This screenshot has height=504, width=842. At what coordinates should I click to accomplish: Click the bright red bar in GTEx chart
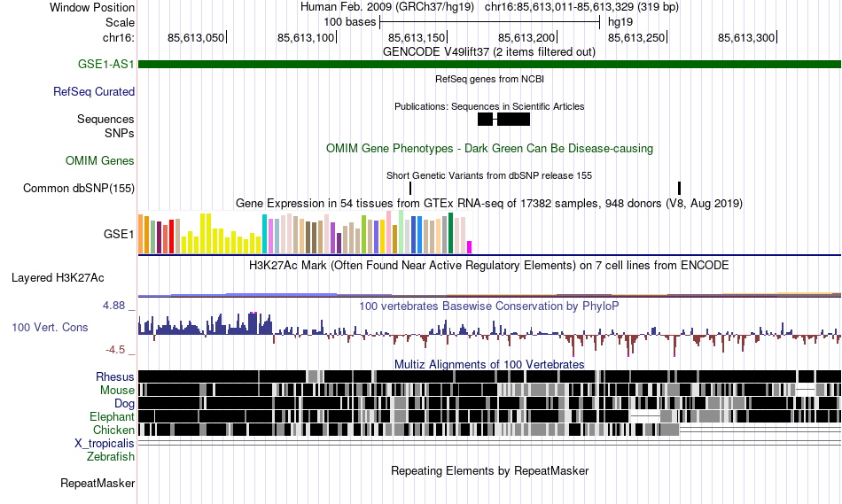click(171, 236)
